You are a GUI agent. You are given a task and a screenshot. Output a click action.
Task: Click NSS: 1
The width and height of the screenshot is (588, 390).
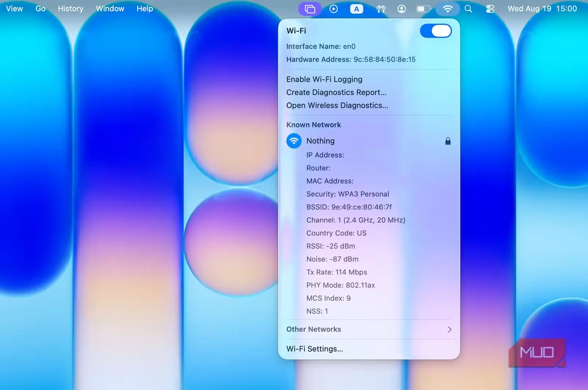tap(317, 311)
